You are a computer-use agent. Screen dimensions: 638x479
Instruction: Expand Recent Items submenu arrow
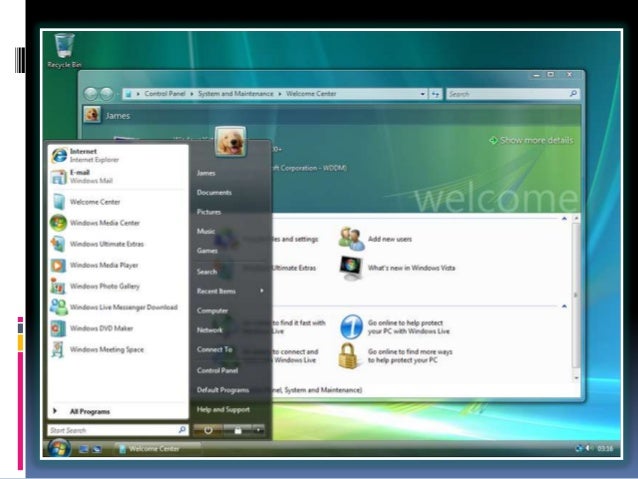[x=262, y=291]
